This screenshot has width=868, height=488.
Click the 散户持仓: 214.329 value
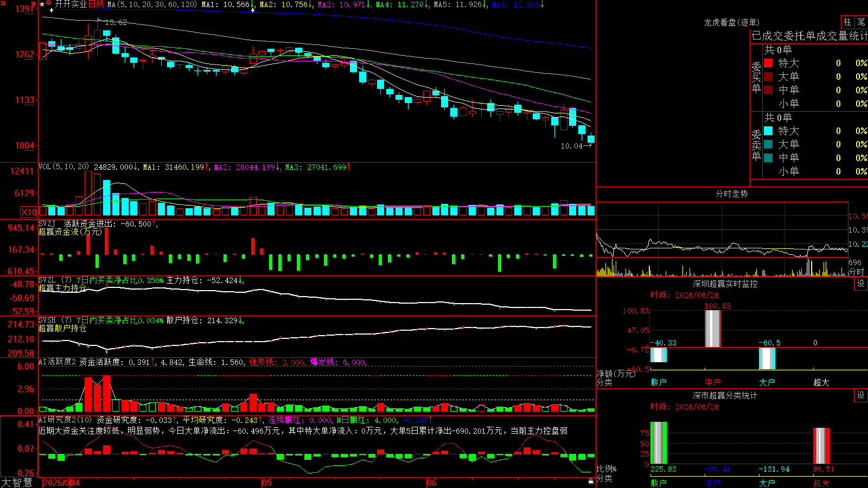[x=205, y=320]
